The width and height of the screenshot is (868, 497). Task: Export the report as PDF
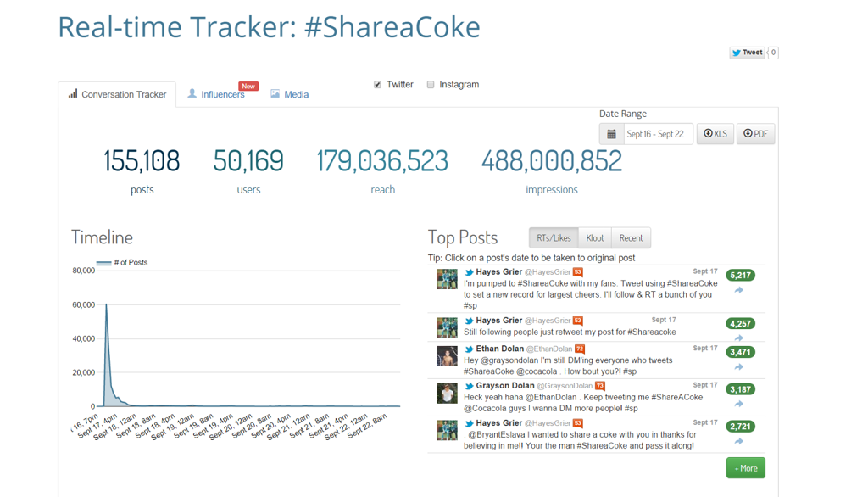coord(755,134)
